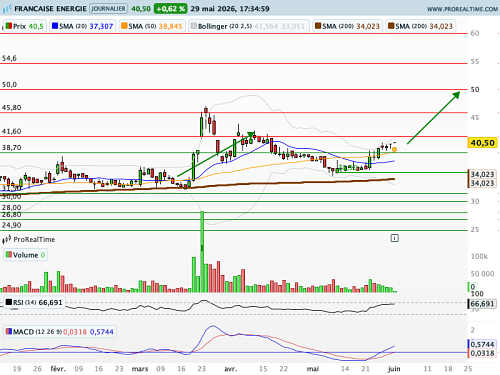This screenshot has width=500, height=375.
Task: Click the tallest green volume bar
Action: tap(202, 252)
